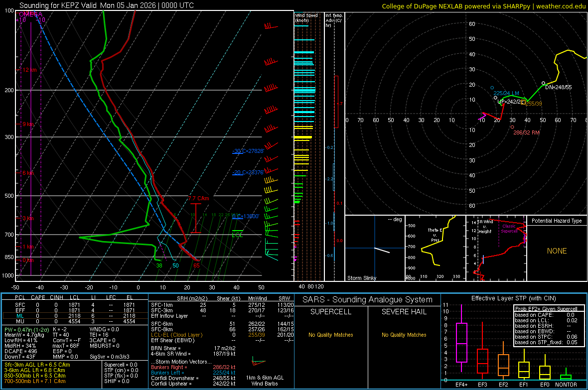
Task: Click the '-30 C=27828' level label
Action: 248,151
